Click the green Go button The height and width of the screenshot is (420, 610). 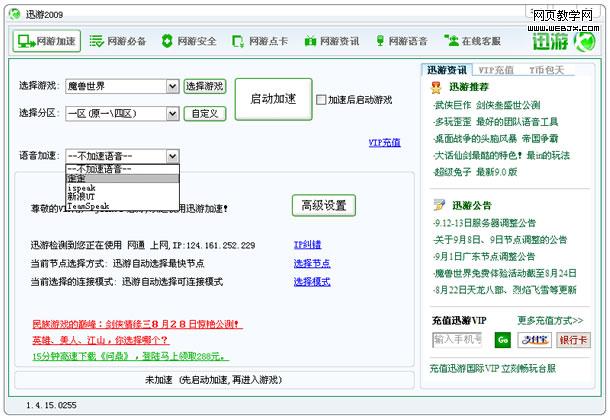point(502,340)
